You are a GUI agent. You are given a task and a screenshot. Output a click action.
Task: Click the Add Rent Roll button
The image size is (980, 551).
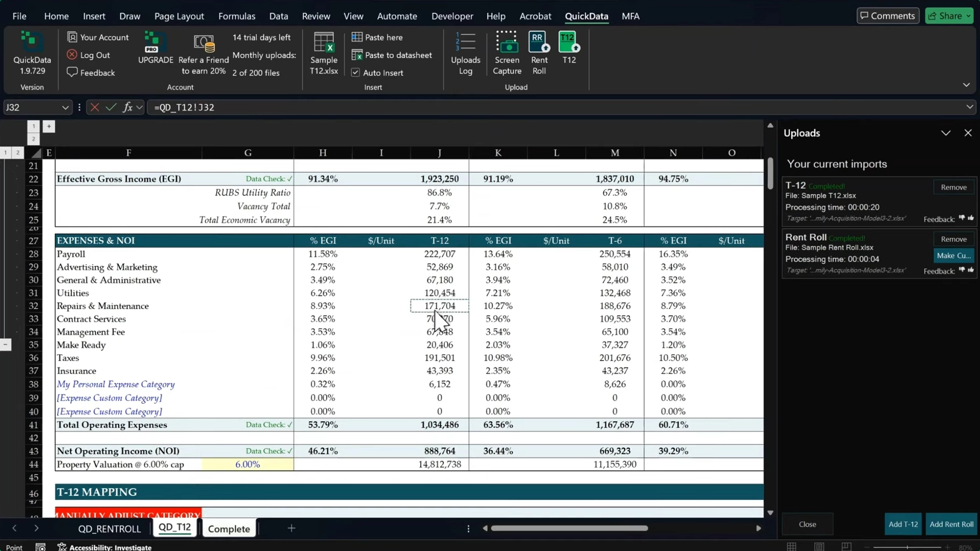pyautogui.click(x=952, y=524)
